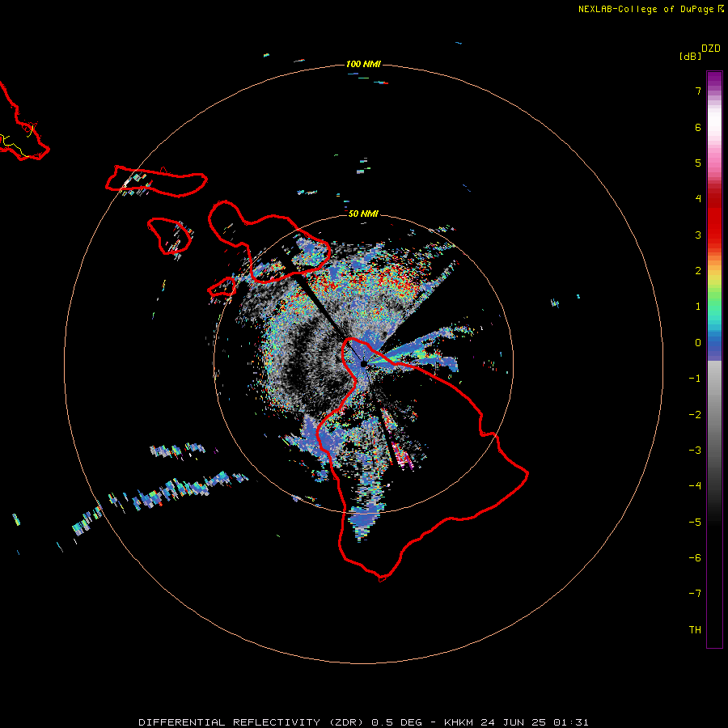Click the 100 NMI range ring label
728x728 pixels.
click(x=363, y=64)
